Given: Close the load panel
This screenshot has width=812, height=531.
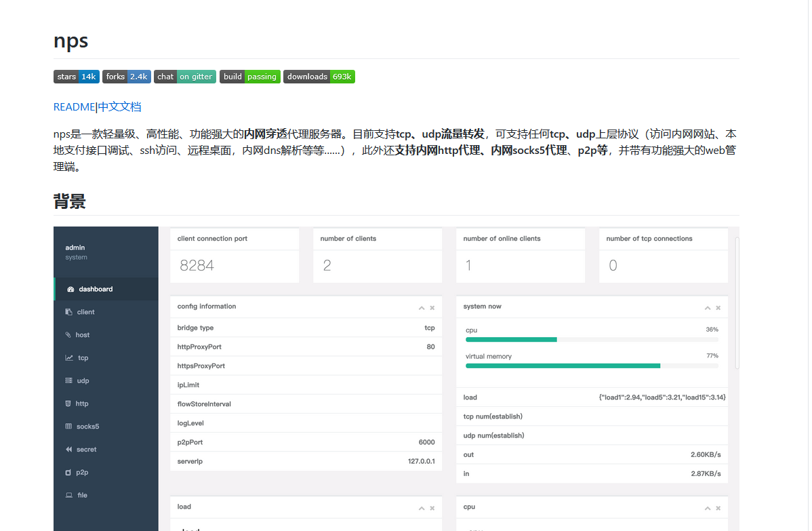Looking at the screenshot, I should pos(432,508).
